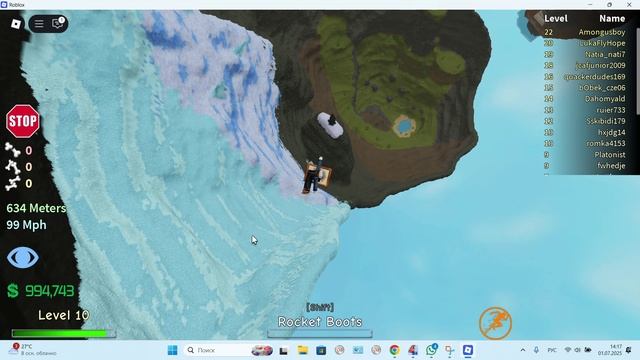The height and width of the screenshot is (360, 640).
Task: Select player Platonist in leaderboard
Action: (610, 154)
